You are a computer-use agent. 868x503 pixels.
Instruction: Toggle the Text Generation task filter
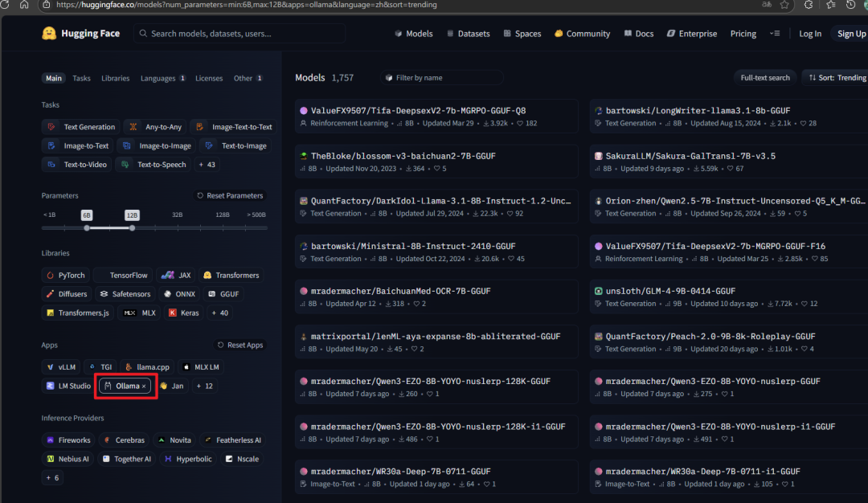pos(81,127)
